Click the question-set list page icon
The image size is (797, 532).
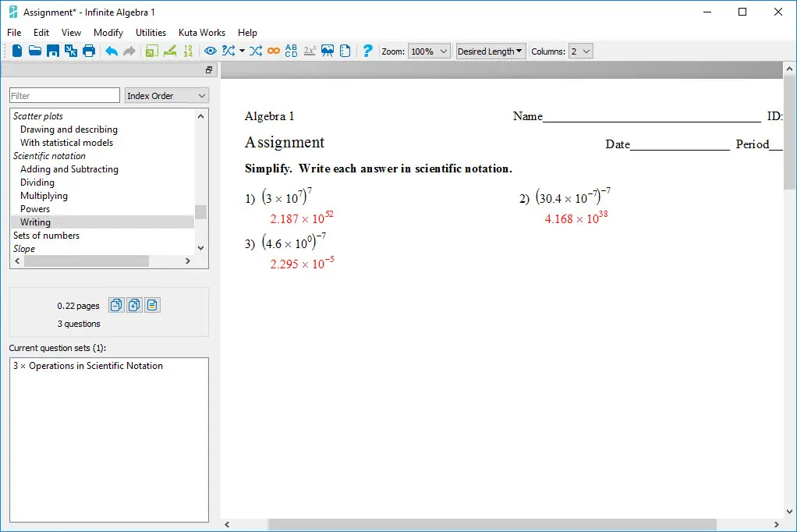point(152,305)
